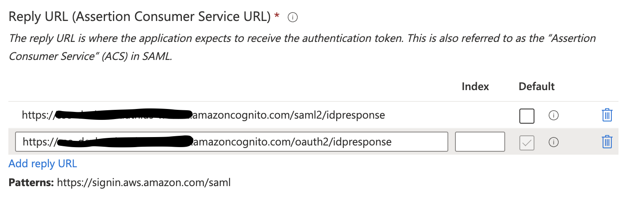Click the Index column header
644x197 pixels.
tap(475, 87)
